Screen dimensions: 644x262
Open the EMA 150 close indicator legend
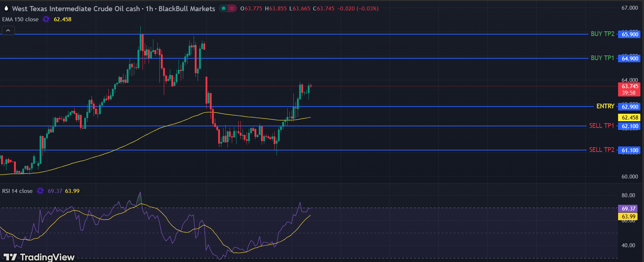[21, 19]
